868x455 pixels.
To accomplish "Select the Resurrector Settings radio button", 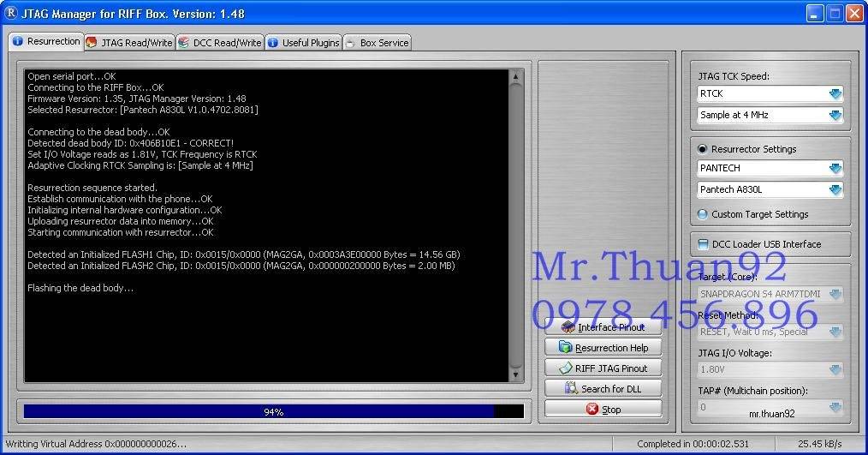I will (x=703, y=148).
